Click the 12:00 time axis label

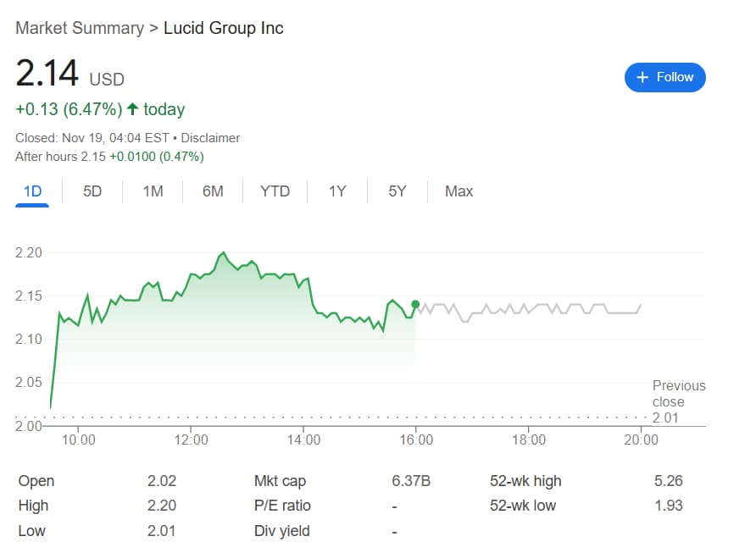pos(191,440)
